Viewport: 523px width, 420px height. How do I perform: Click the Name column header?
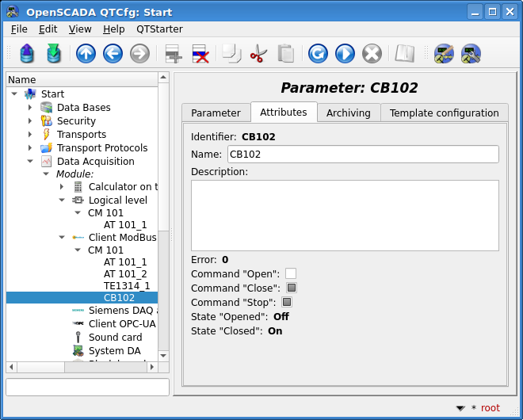pos(82,80)
